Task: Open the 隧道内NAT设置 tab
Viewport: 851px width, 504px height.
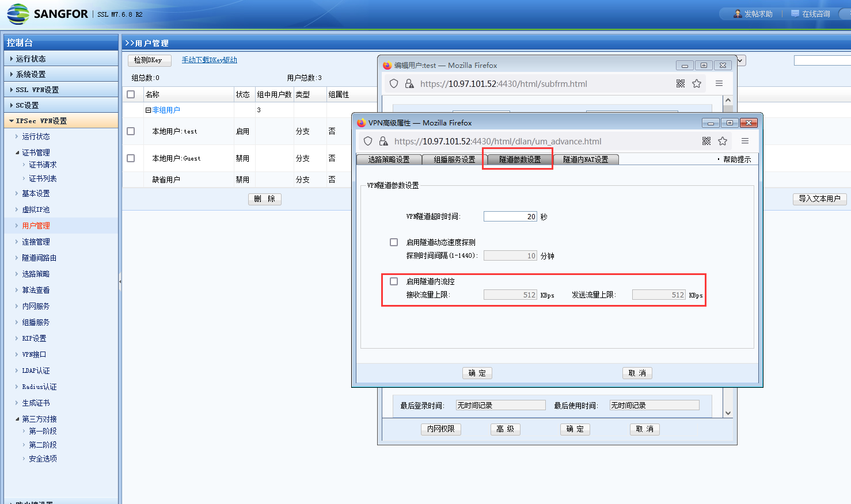Action: (x=586, y=159)
